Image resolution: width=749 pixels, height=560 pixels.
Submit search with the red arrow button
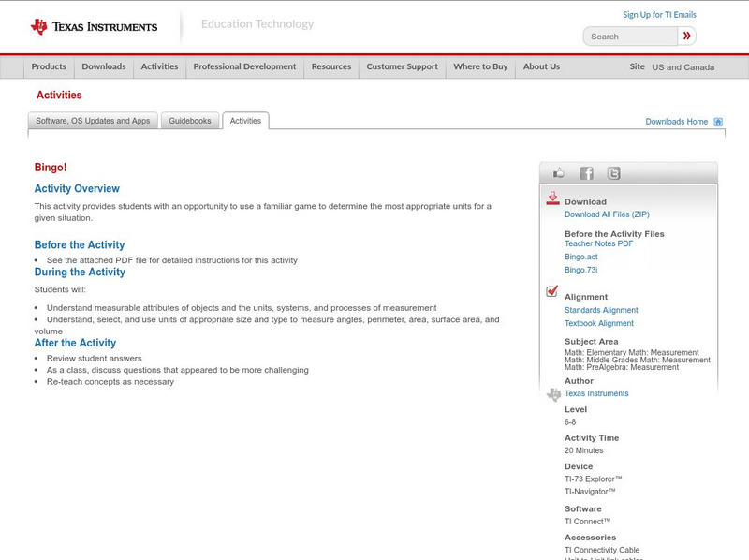click(686, 36)
